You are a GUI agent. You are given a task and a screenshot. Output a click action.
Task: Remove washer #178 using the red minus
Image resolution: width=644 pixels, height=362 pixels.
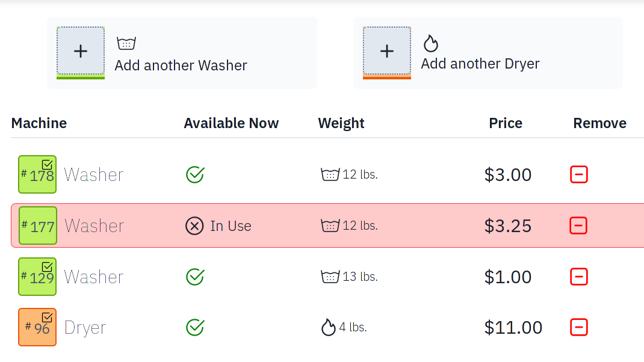click(578, 174)
